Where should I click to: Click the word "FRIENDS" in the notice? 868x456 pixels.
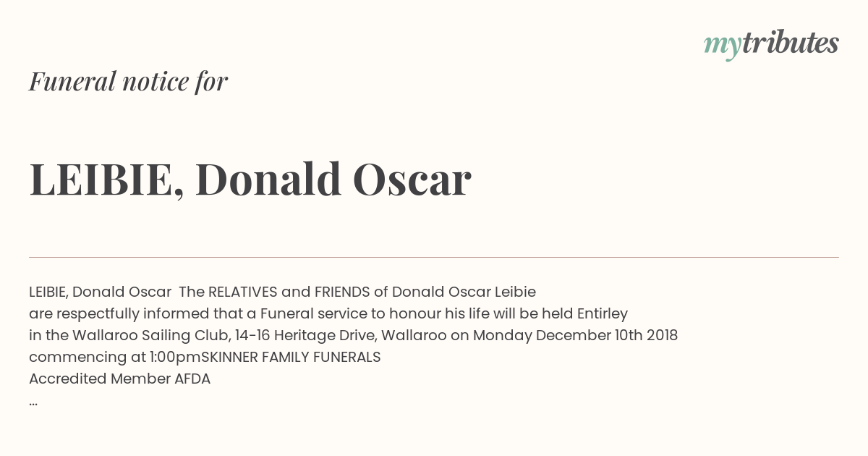click(x=342, y=292)
